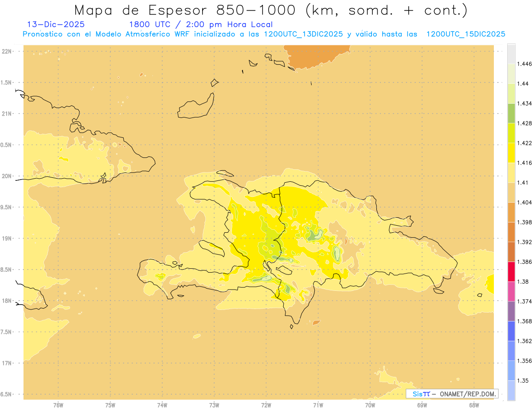Screen dimensions: 532x411
Task: Click the "22N" latitude label
Action: coord(7,51)
